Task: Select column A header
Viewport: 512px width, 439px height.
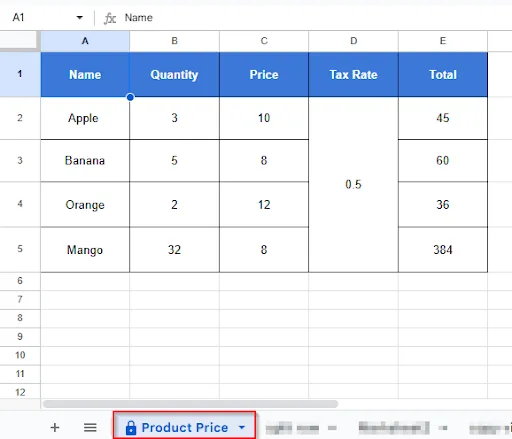Action: 85,41
